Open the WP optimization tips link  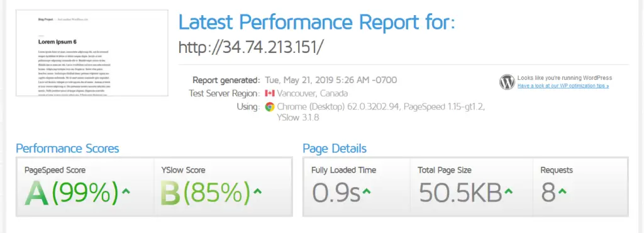pos(563,86)
